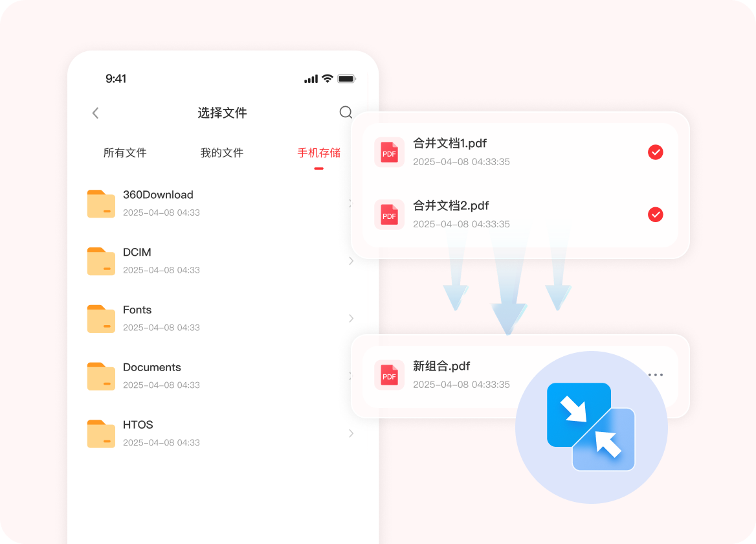Switch to the 我的文件 tab

[222, 153]
